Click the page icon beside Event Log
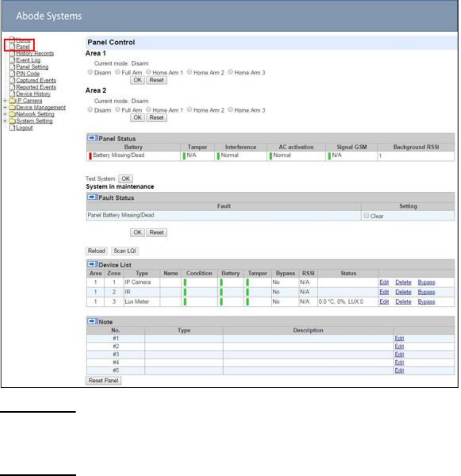Image resolution: width=461 pixels, height=476 pixels. [x=12, y=60]
